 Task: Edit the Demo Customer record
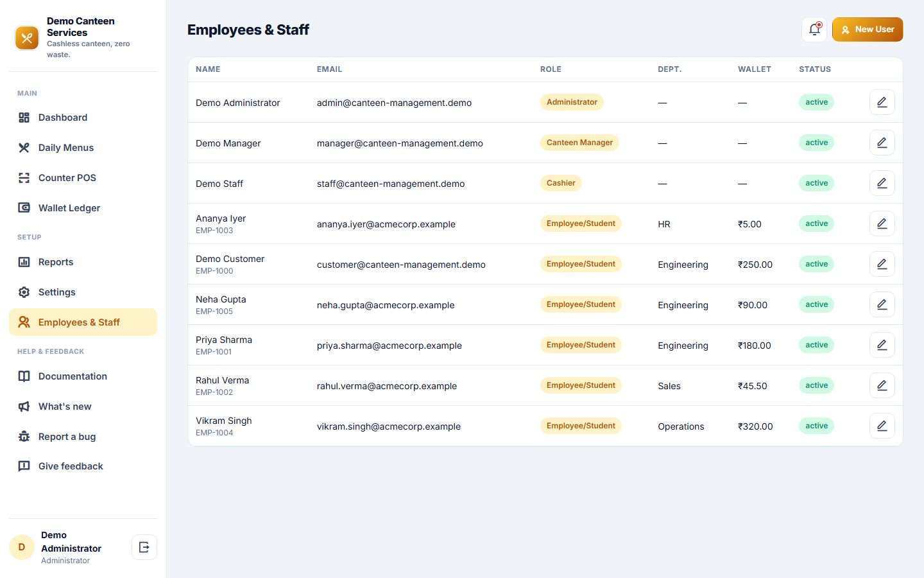[882, 264]
